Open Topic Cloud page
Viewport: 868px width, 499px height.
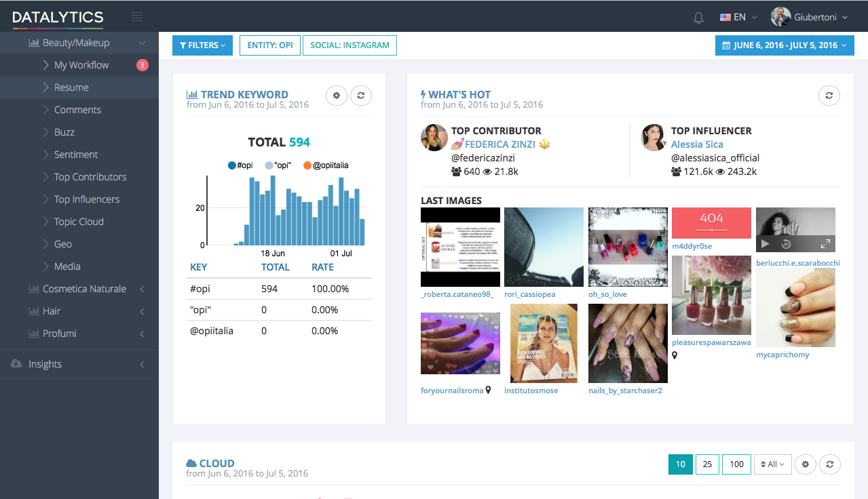point(79,222)
